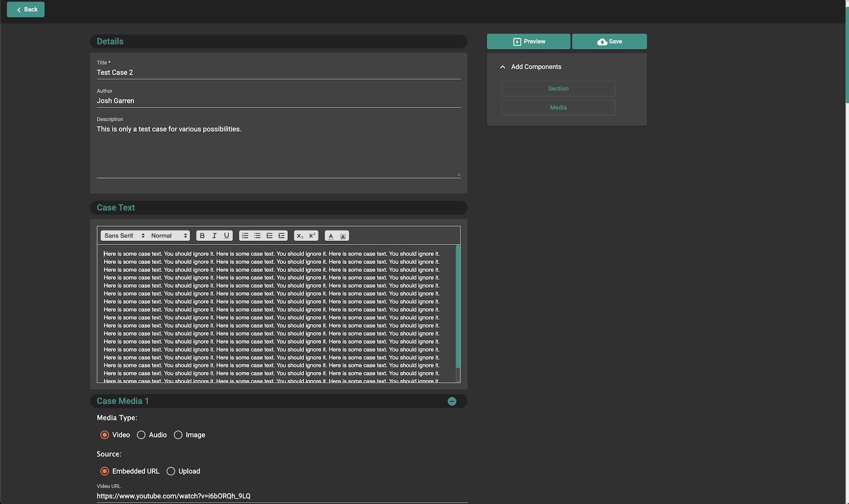Apply underline formatting
The width and height of the screenshot is (849, 504).
[226, 236]
